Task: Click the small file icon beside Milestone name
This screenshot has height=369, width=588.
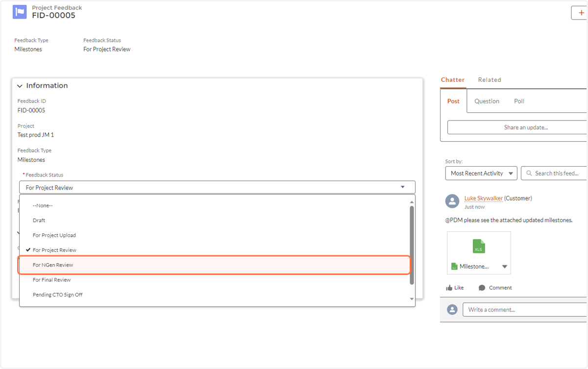Action: tap(454, 267)
